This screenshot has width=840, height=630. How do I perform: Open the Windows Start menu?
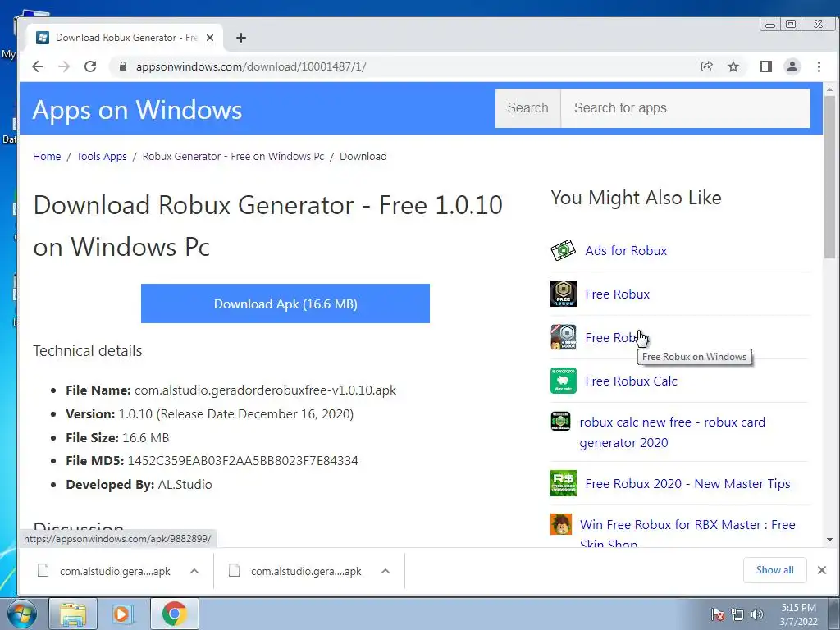(x=21, y=614)
